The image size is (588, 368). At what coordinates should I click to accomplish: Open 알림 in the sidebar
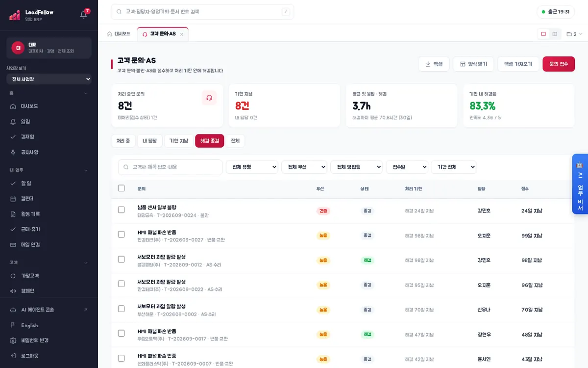pyautogui.click(x=49, y=121)
